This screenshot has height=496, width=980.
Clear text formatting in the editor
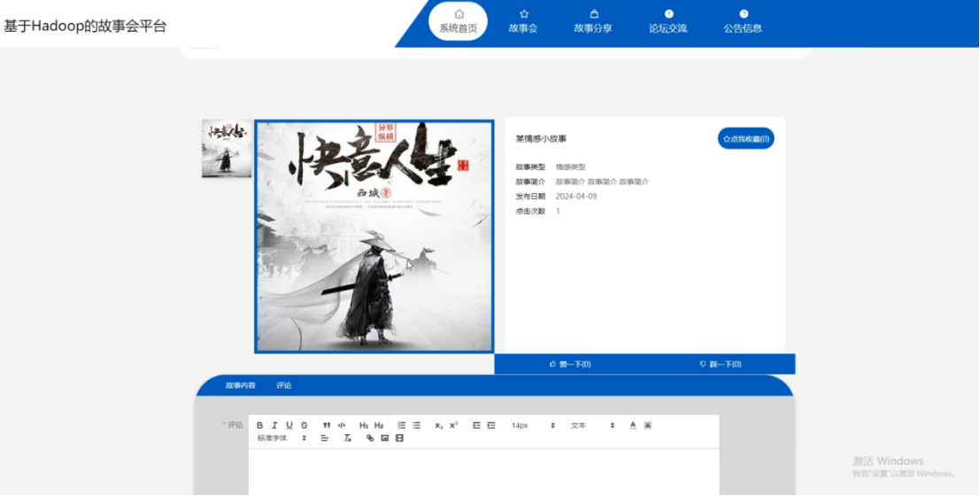tap(348, 438)
